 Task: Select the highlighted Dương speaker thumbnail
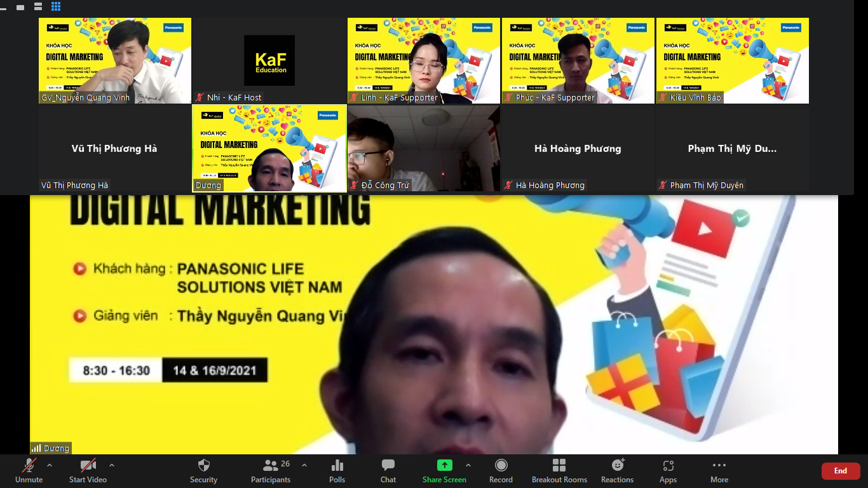pos(269,148)
